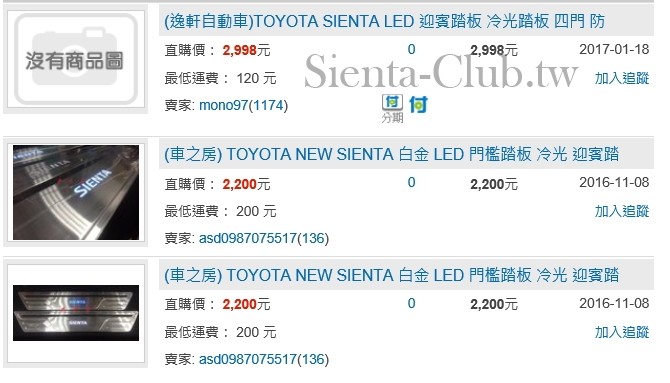Add first listing to watch list 加入追蹤
This screenshot has width=670, height=383.
tap(622, 78)
